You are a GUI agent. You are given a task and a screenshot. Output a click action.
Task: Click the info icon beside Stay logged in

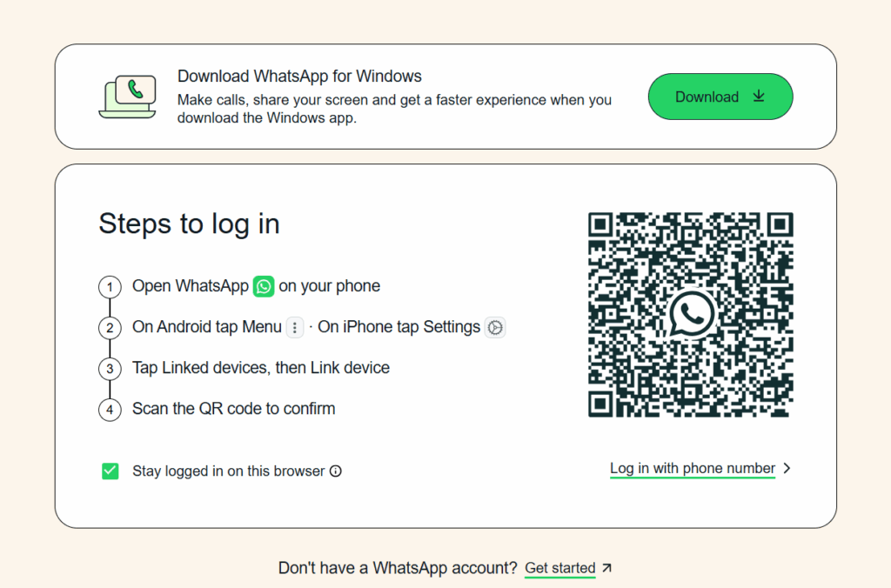(x=336, y=471)
